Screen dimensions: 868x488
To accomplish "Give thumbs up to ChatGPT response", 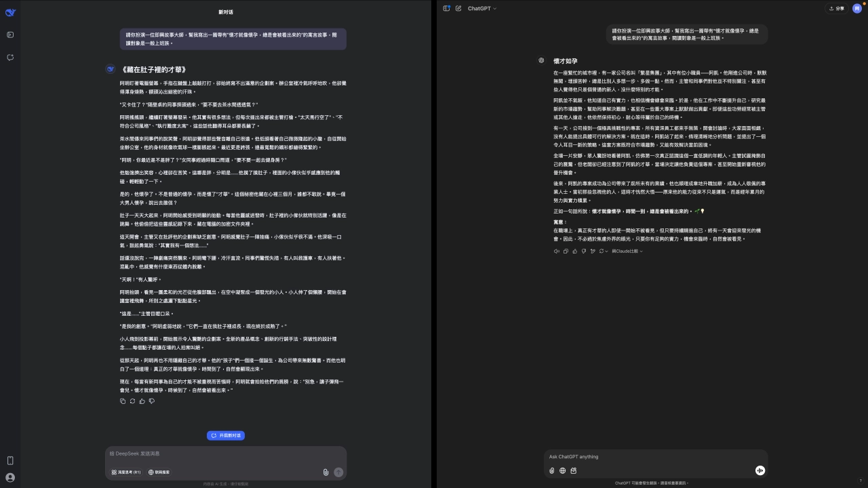I will pyautogui.click(x=575, y=251).
